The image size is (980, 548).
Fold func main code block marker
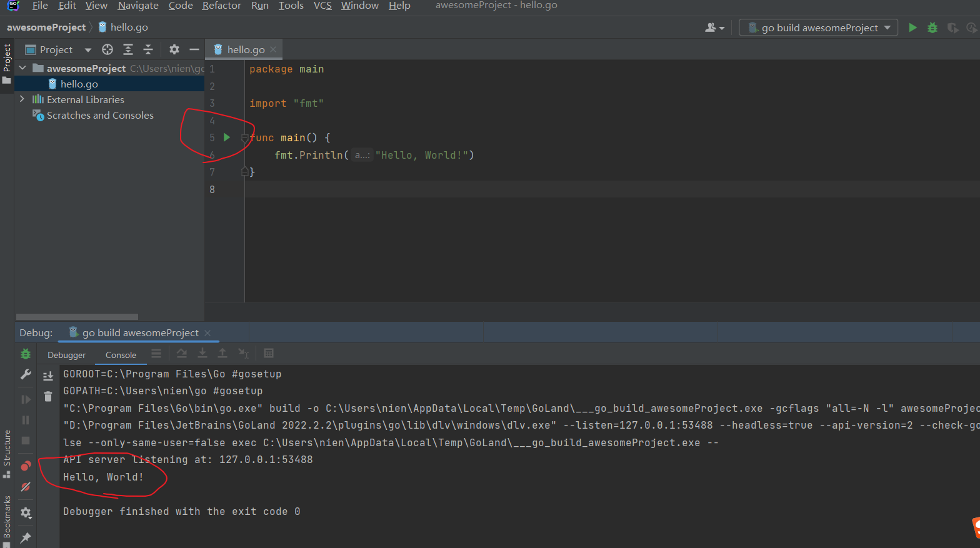pos(245,137)
